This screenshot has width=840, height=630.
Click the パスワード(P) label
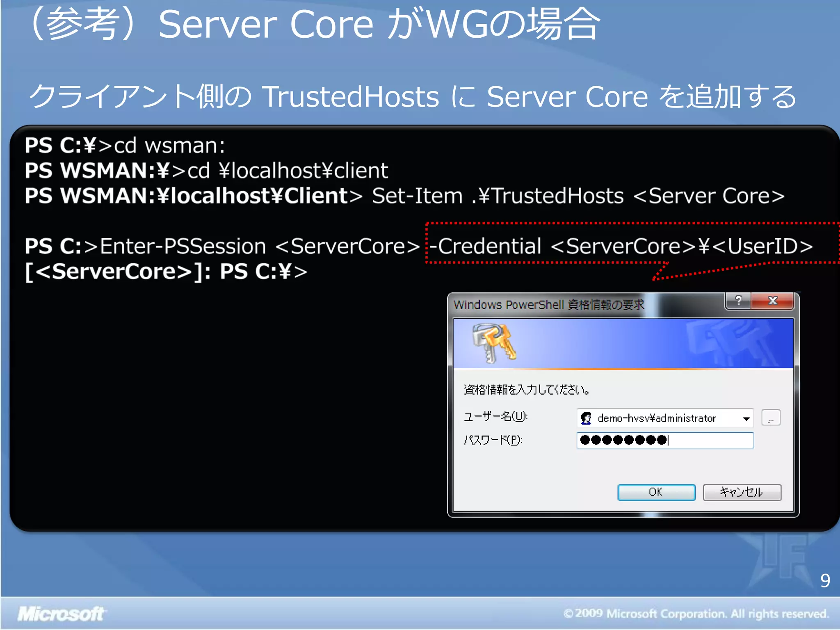click(x=493, y=440)
